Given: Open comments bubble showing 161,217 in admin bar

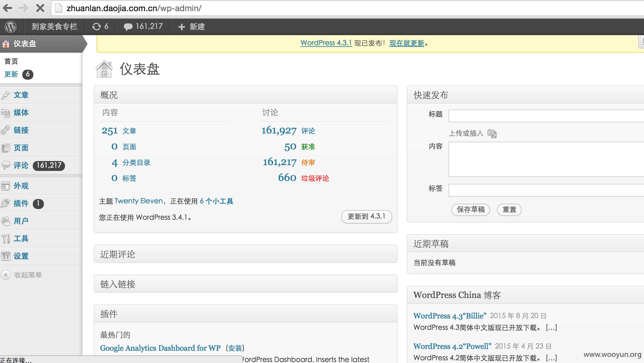Looking at the screenshot, I should tap(143, 27).
